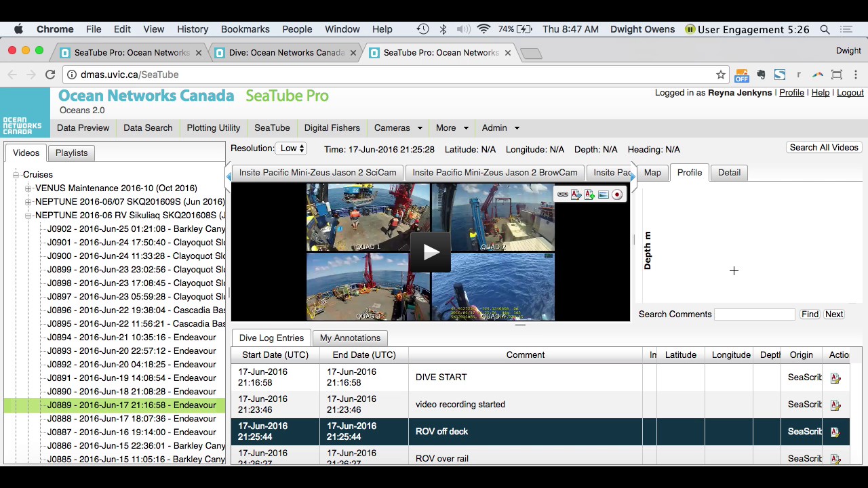Viewport: 868px width, 488px height.
Task: Expand NEPTUNE 2016-06/07 SKQ201609S node
Action: 28,202
